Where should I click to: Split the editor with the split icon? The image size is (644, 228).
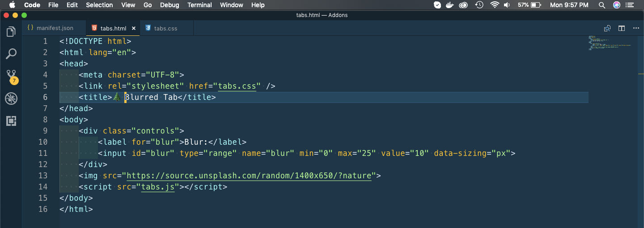coord(622,28)
